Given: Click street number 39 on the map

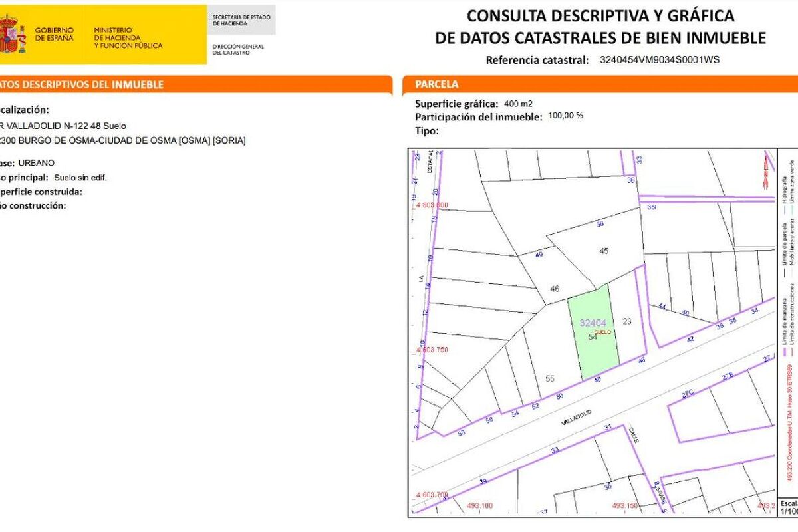Looking at the screenshot, I should click(x=483, y=482).
